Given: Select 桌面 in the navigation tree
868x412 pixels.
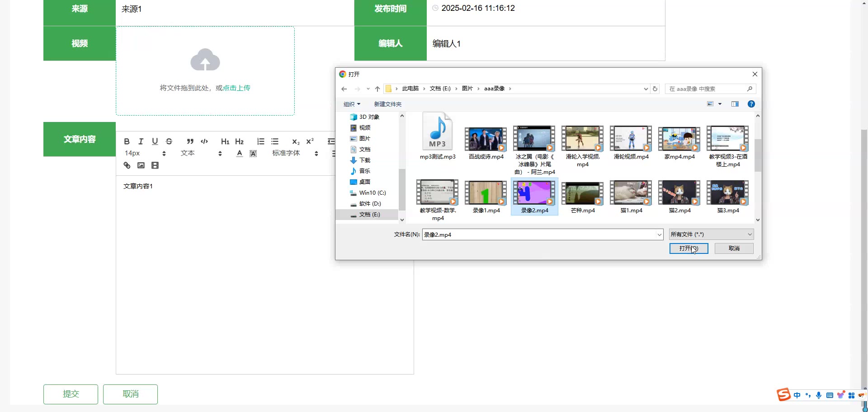Looking at the screenshot, I should (x=364, y=182).
